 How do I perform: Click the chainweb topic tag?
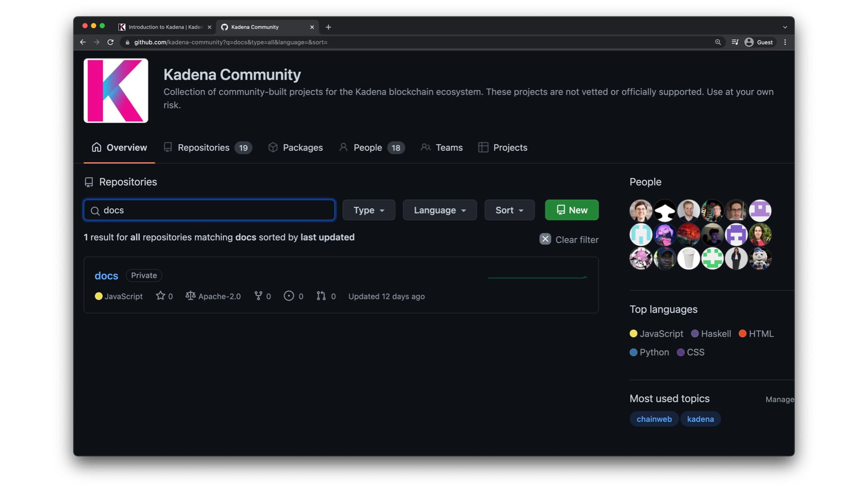[x=654, y=419]
